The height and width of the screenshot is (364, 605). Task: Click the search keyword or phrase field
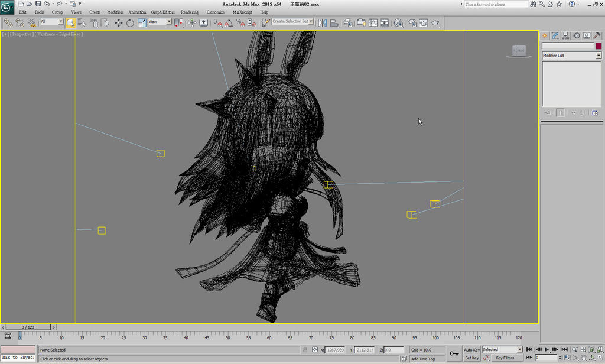(496, 4)
